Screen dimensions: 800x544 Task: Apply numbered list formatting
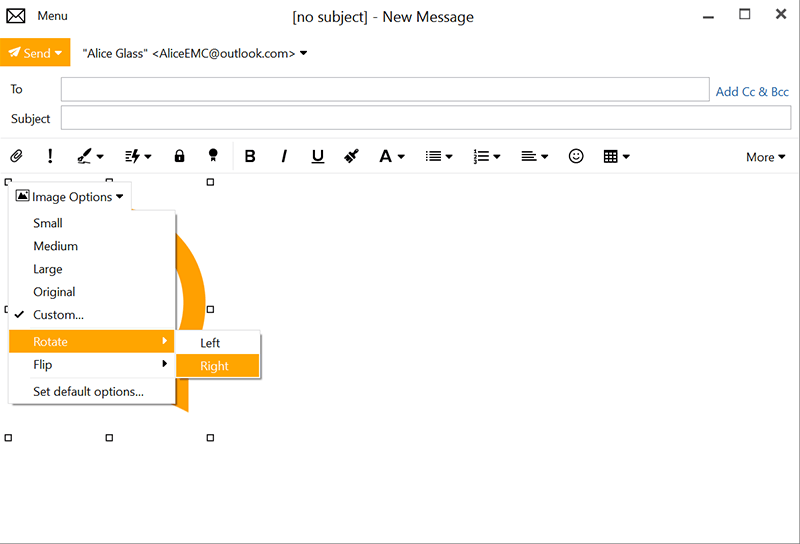481,156
